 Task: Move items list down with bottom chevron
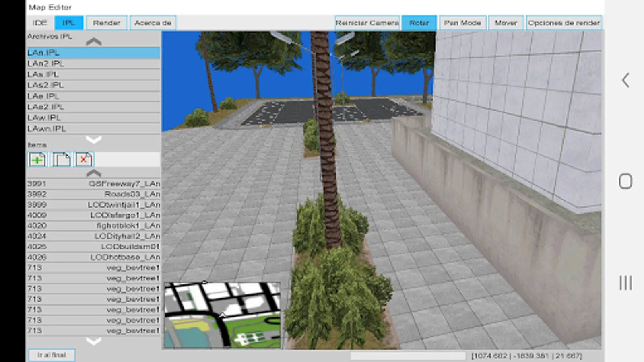[x=93, y=341]
